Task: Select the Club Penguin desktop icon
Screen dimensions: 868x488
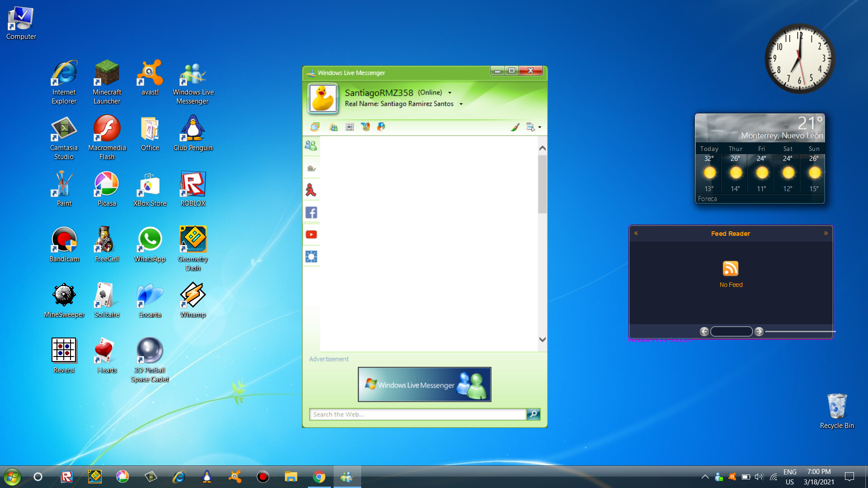Action: click(193, 133)
